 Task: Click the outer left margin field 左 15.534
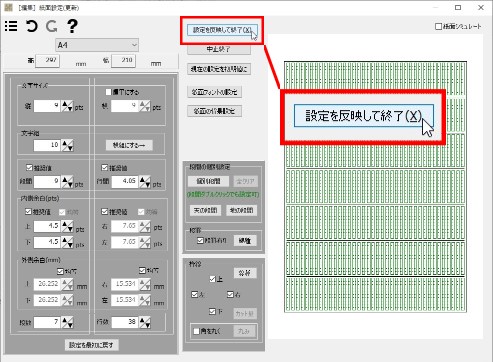click(125, 300)
